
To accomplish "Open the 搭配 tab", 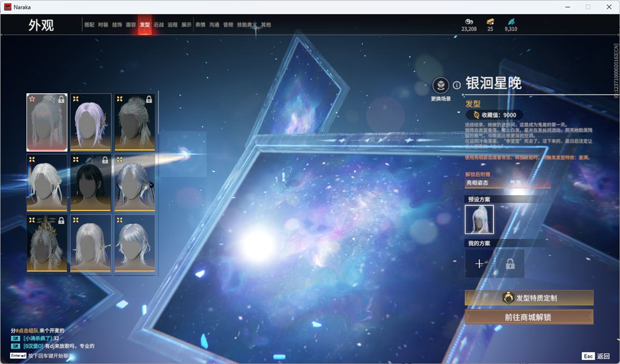I will tap(89, 25).
